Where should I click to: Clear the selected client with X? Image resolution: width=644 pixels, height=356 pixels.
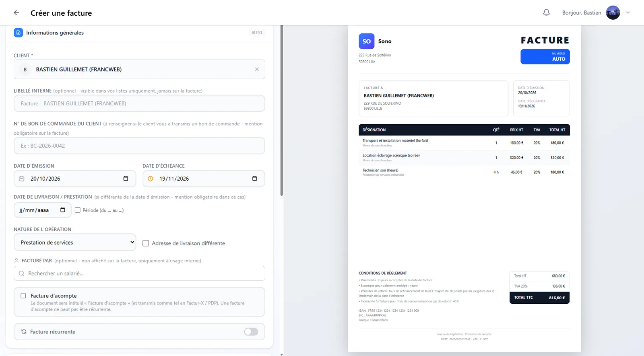pyautogui.click(x=257, y=70)
